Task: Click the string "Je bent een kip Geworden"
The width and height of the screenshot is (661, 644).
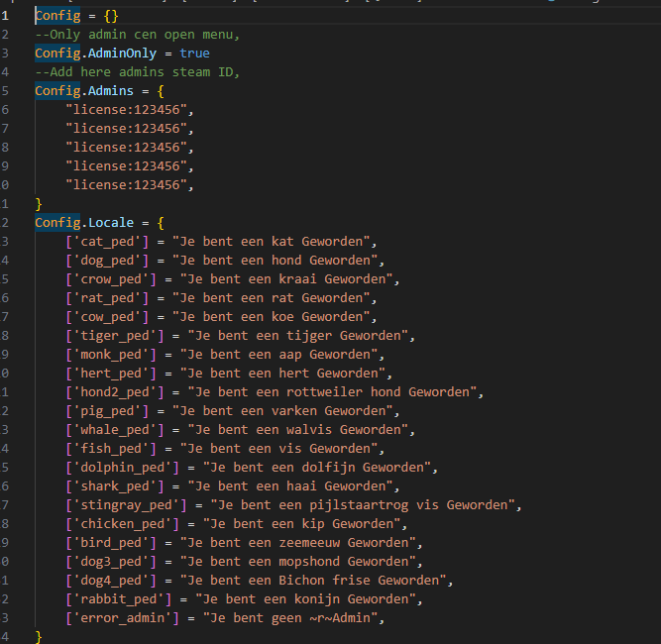Action: [x=302, y=524]
